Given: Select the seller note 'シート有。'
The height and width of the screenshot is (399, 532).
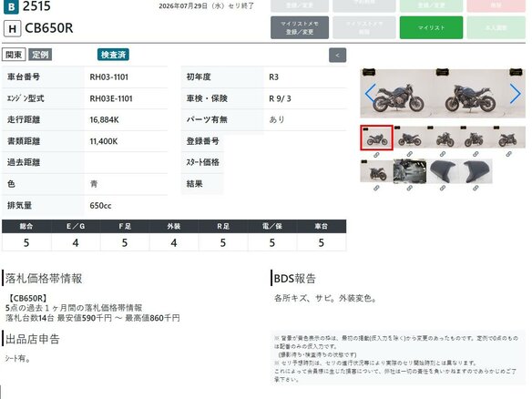Looking at the screenshot, I should coord(17,358).
